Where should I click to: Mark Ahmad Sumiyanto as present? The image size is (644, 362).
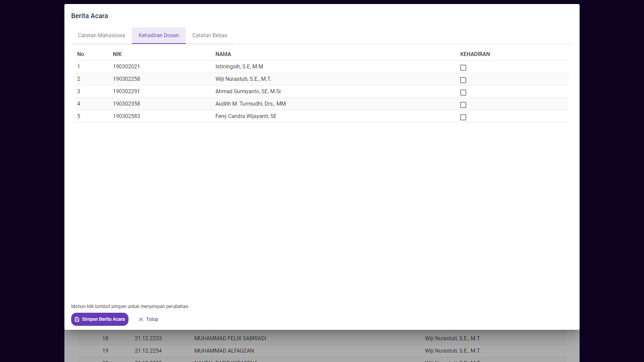(x=463, y=93)
